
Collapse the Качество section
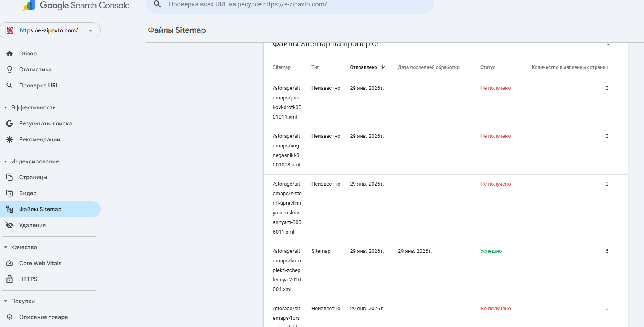(x=6, y=247)
